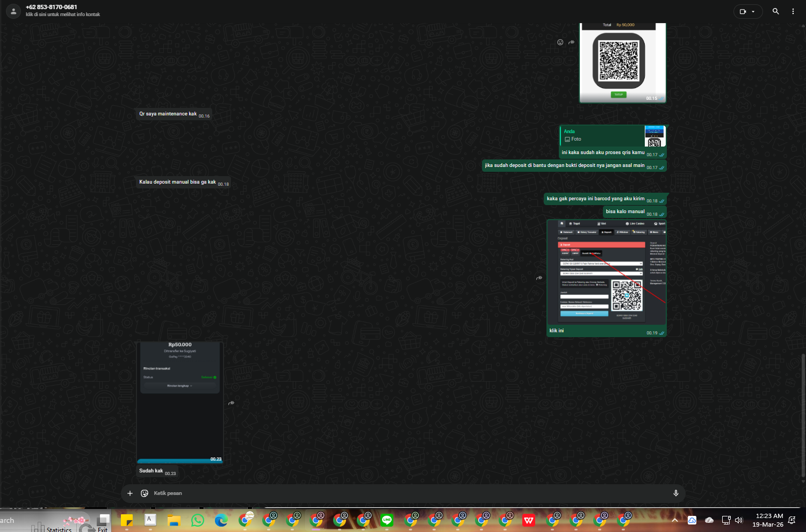This screenshot has width=806, height=532.
Task: Open WPS Office from taskbar
Action: [x=529, y=520]
